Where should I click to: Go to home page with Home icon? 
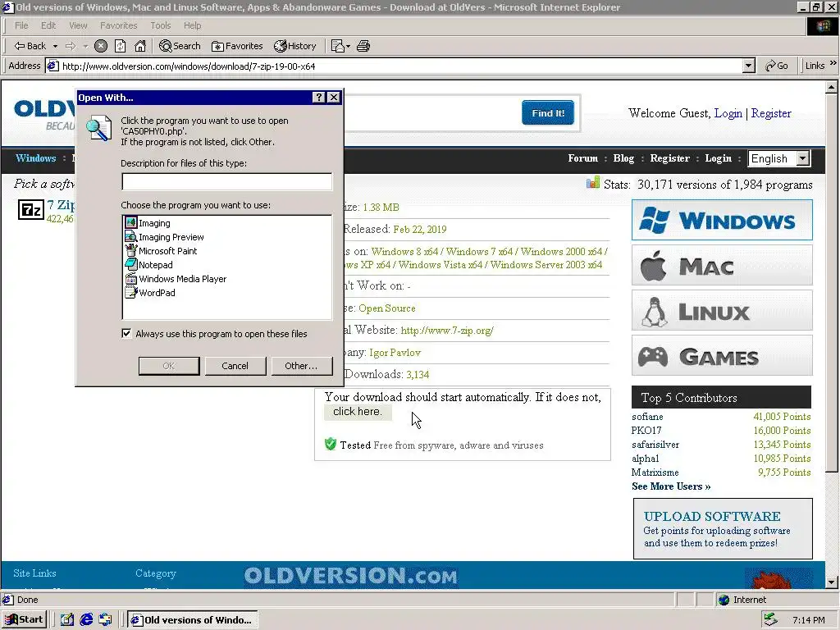click(x=140, y=46)
